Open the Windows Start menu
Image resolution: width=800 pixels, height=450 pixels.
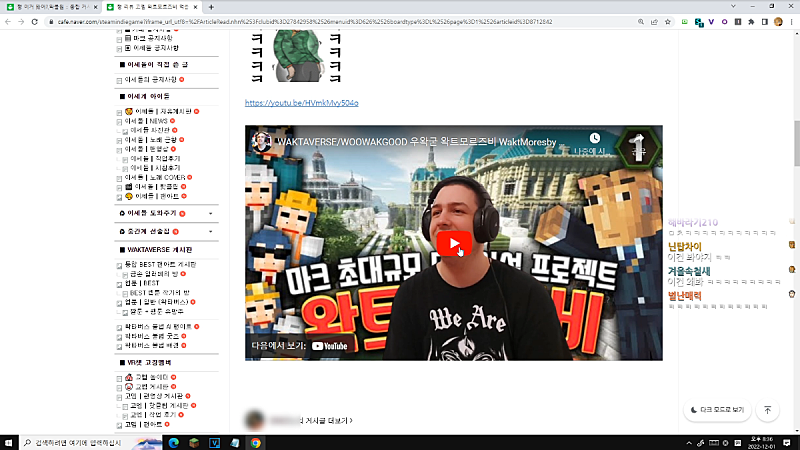pyautogui.click(x=9, y=442)
